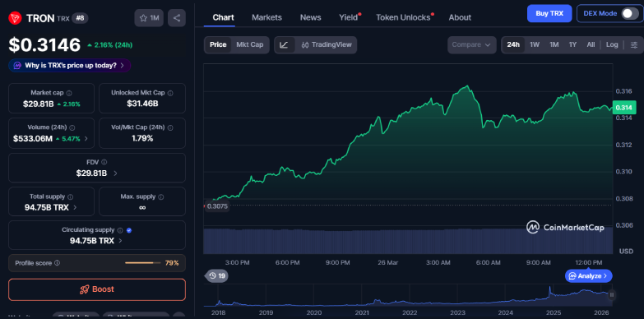This screenshot has width=644, height=319.
Task: Click Unlocked Mkt Cap info icon
Action: pyautogui.click(x=170, y=93)
